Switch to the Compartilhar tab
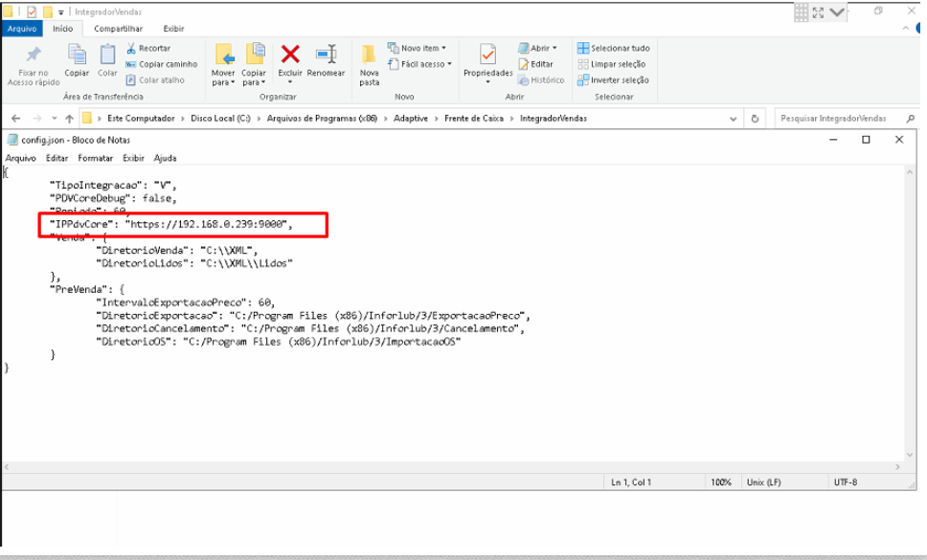The height and width of the screenshot is (560, 927). [118, 29]
